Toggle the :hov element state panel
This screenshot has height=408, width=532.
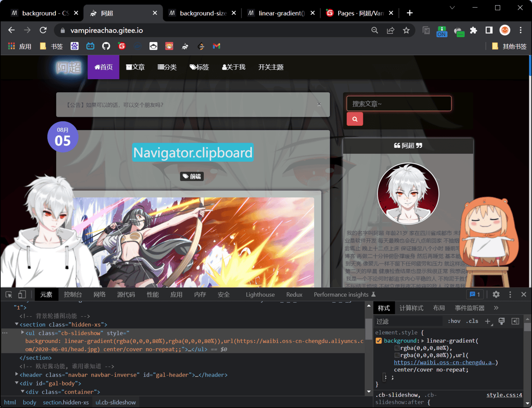(454, 321)
